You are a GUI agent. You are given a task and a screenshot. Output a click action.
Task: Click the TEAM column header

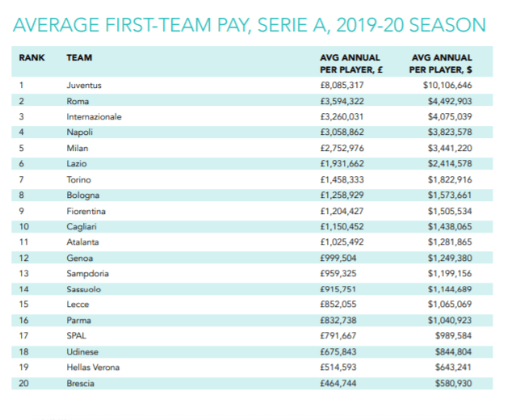click(x=79, y=58)
